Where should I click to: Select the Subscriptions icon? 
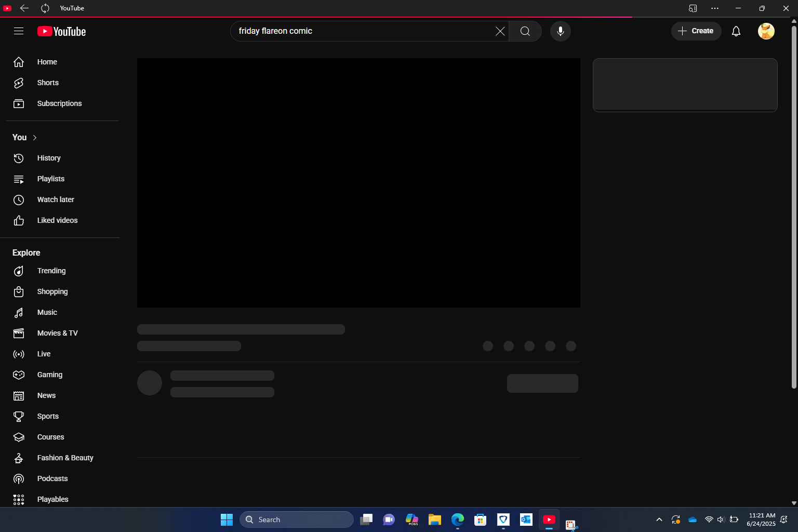(19, 103)
